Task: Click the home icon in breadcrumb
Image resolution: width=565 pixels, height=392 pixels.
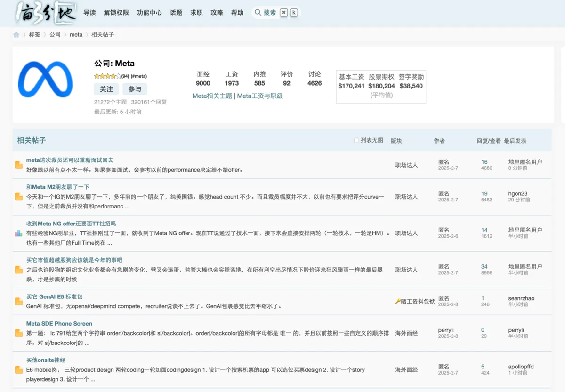Action: [x=16, y=35]
